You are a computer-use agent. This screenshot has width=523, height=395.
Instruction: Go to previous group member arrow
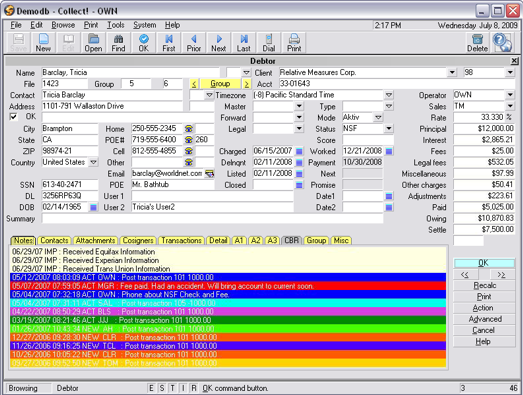[194, 84]
